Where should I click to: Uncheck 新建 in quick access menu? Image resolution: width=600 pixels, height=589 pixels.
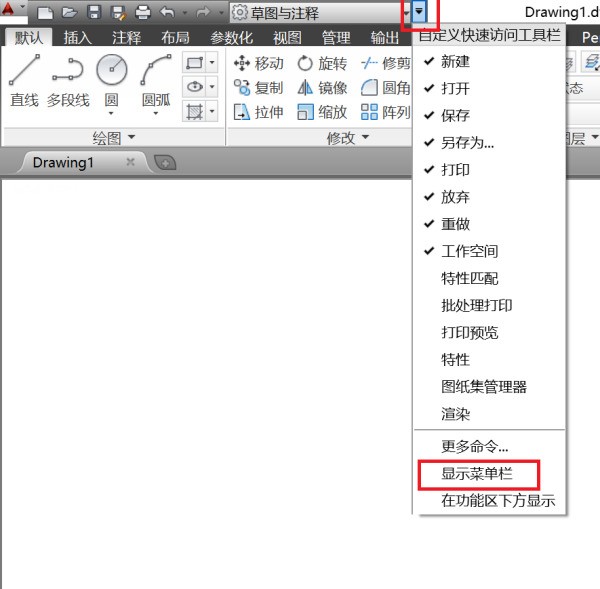coord(489,61)
